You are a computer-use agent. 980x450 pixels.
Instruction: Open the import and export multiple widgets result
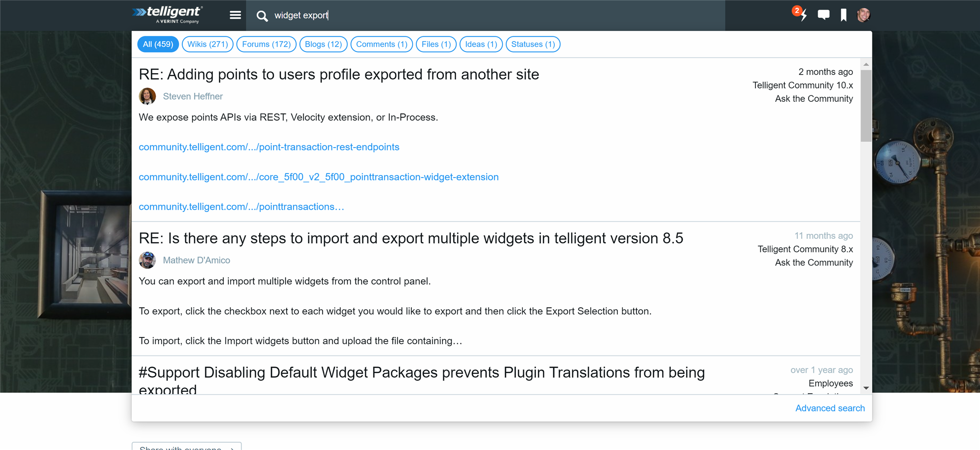(x=411, y=238)
